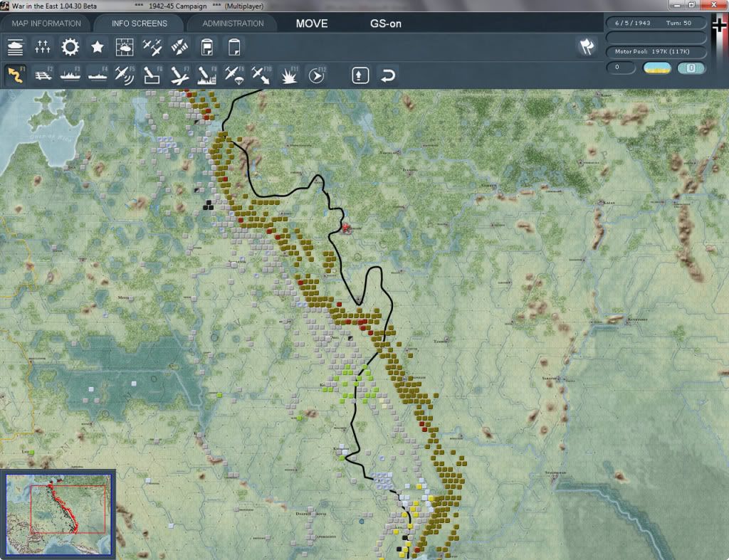The width and height of the screenshot is (729, 560).
Task: Click the F12 circular arrow icon
Action: pyautogui.click(x=317, y=75)
